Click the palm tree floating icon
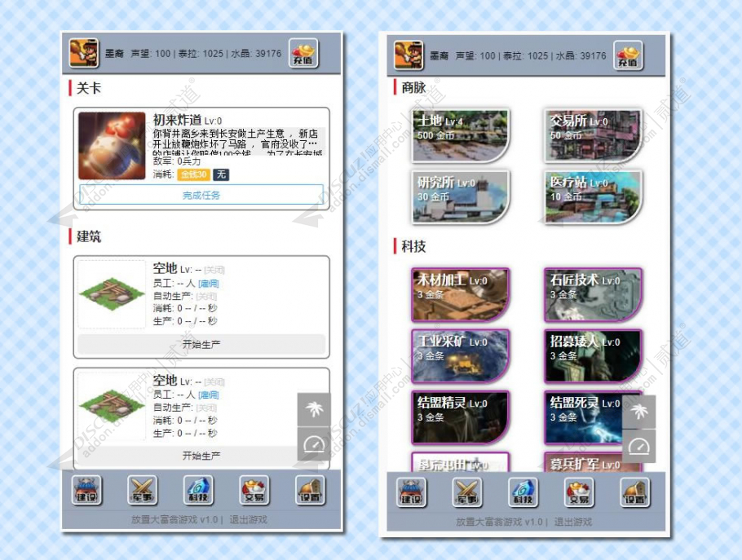742x560 pixels. point(313,410)
